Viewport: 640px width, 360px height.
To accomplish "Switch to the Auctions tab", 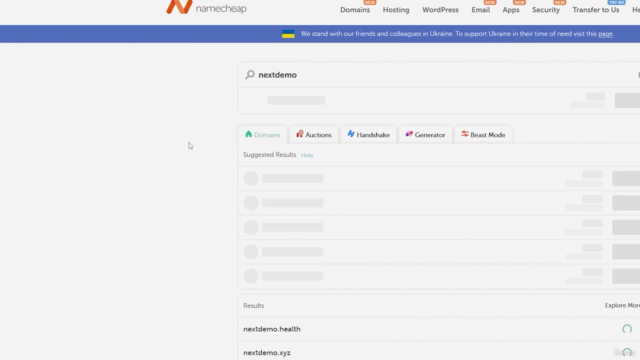I will coord(314,135).
